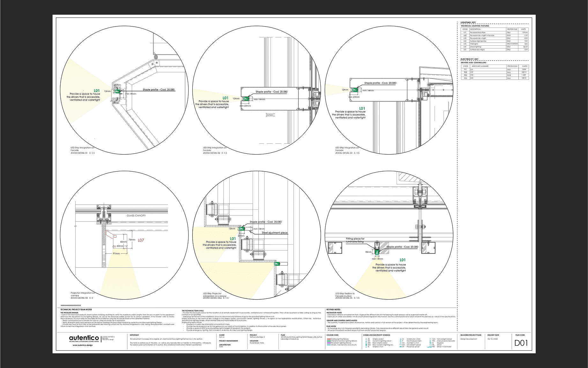
Task: Select the Simple socket (ES) symbol
Action: coord(366,339)
